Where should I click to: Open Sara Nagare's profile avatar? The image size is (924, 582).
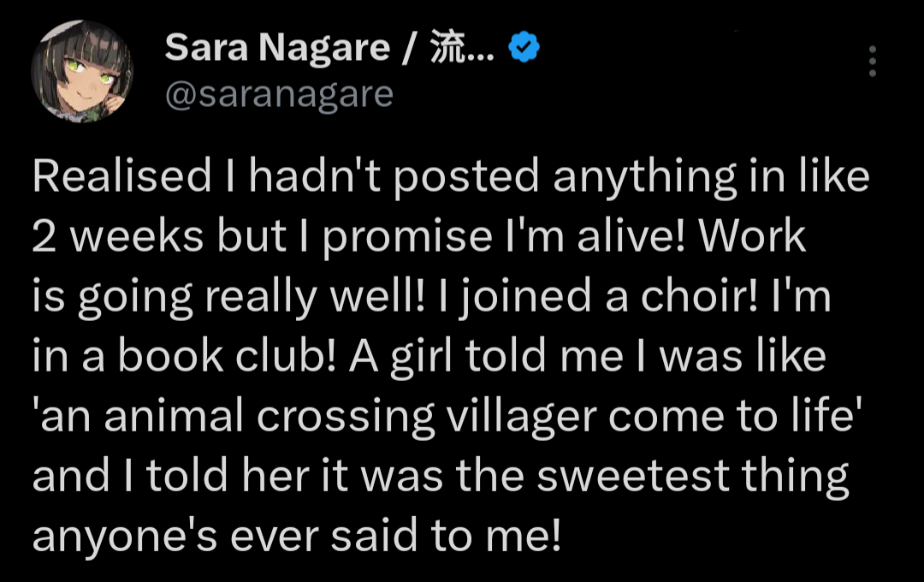click(82, 70)
